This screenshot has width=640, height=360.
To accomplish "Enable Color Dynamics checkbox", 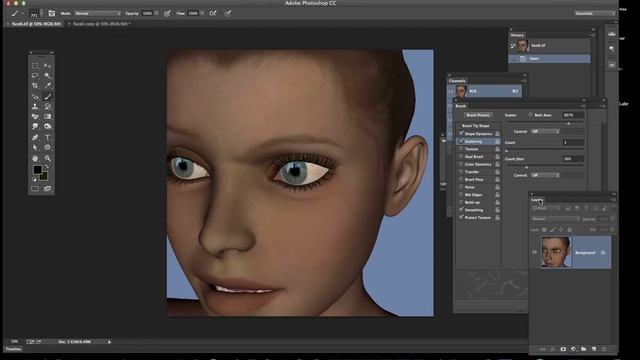I will tap(461, 164).
